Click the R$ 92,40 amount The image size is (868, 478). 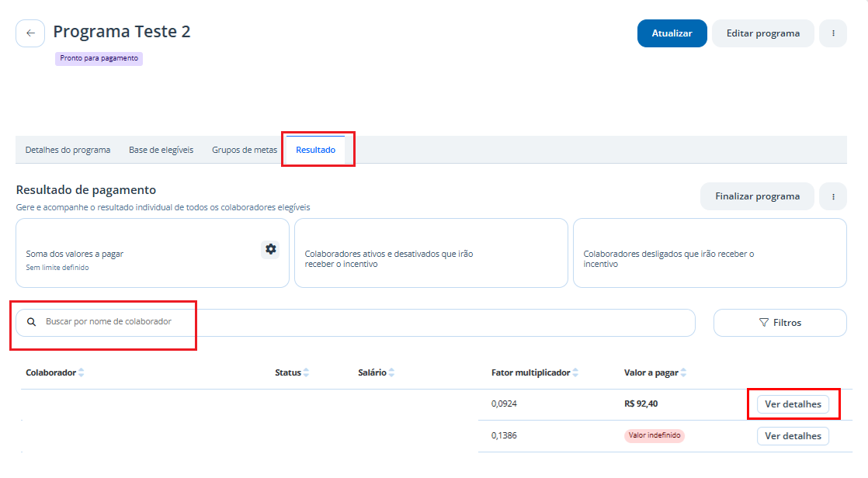tap(641, 404)
